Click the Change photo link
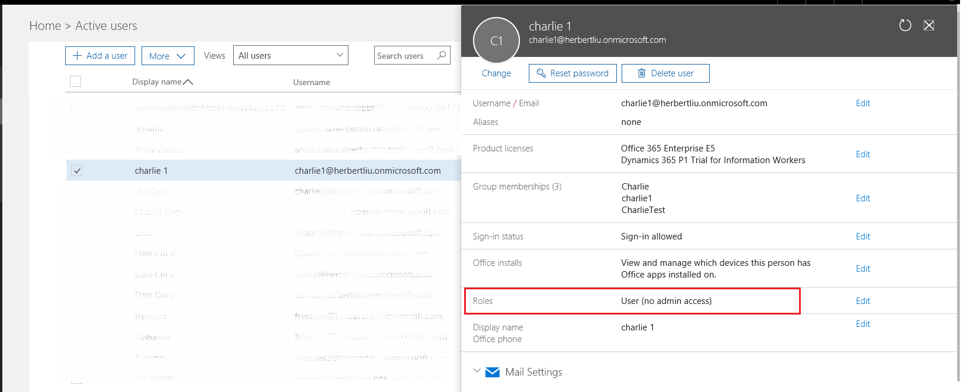The height and width of the screenshot is (392, 980). click(x=496, y=73)
